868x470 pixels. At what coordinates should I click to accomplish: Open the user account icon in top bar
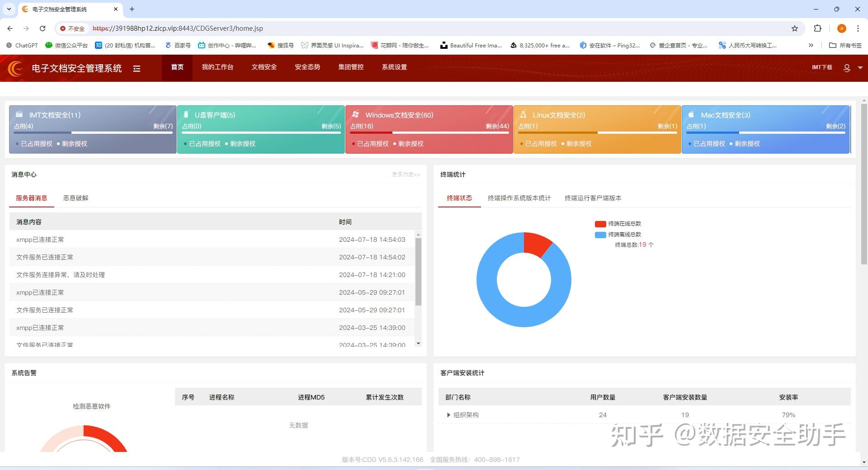pos(846,68)
